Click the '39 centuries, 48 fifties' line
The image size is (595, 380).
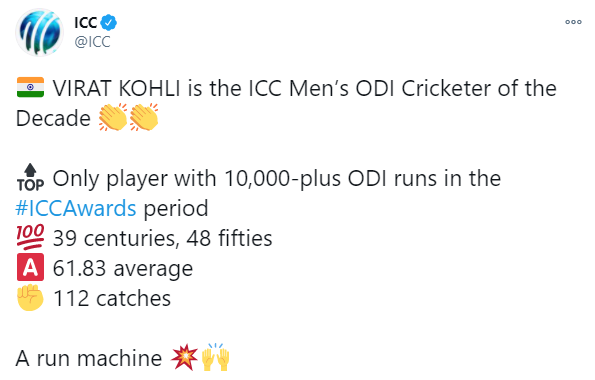162,238
